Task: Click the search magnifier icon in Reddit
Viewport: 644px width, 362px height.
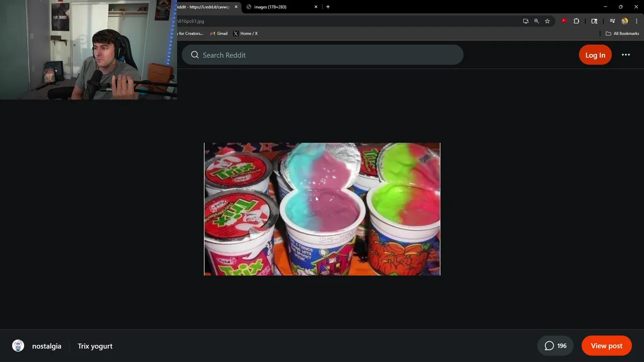Action: [195, 55]
